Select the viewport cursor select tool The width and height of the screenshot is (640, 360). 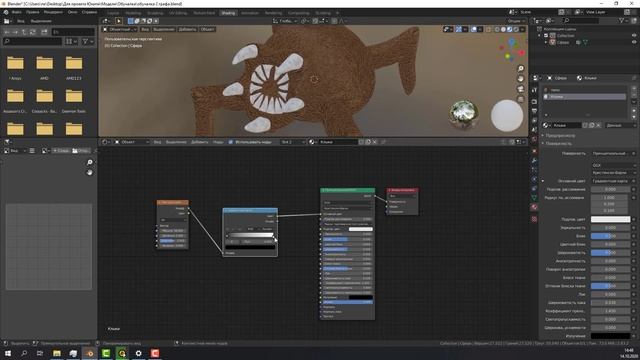click(119, 21)
